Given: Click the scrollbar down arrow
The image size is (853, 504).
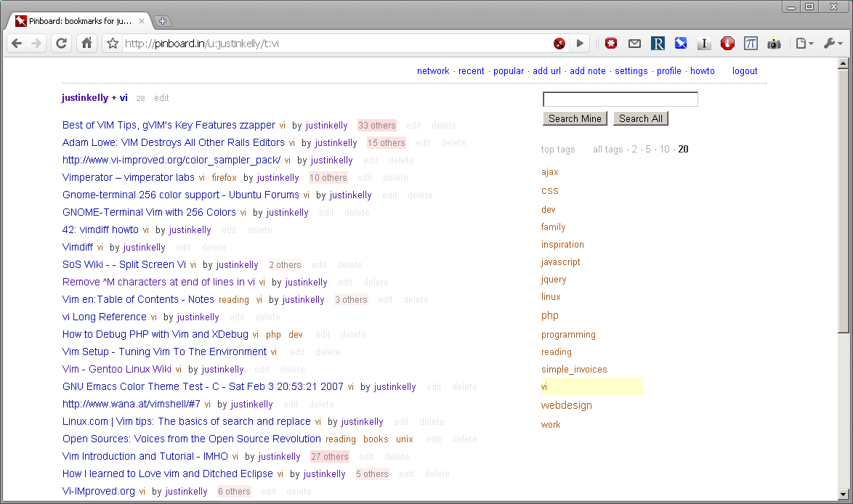Looking at the screenshot, I should [844, 495].
